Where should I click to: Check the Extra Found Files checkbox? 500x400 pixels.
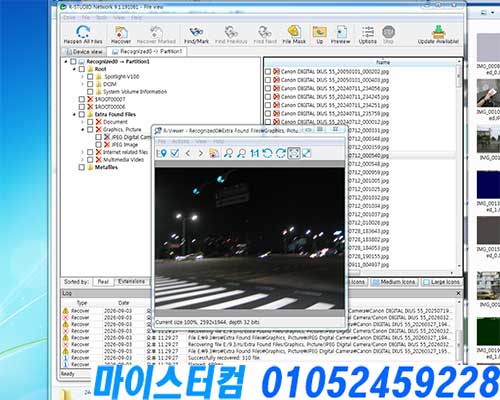tap(82, 114)
